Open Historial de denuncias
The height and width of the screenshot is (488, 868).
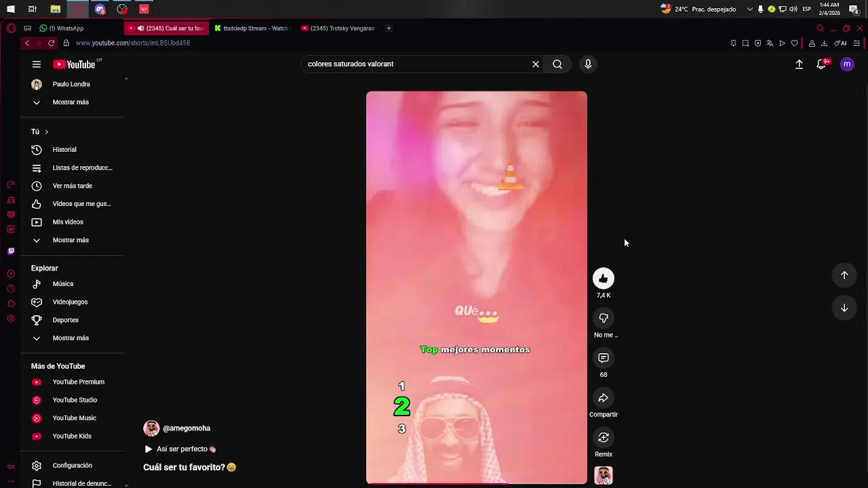tap(73, 483)
